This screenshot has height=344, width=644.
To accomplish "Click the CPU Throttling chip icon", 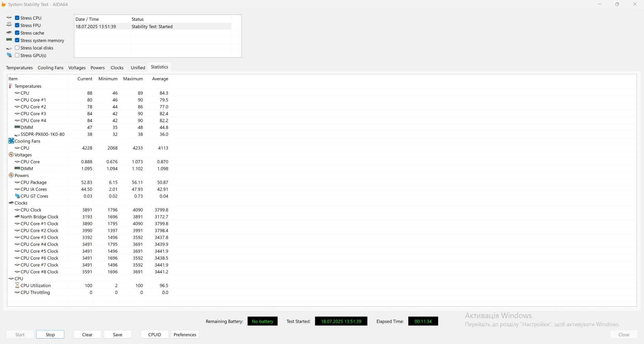I will click(x=17, y=292).
